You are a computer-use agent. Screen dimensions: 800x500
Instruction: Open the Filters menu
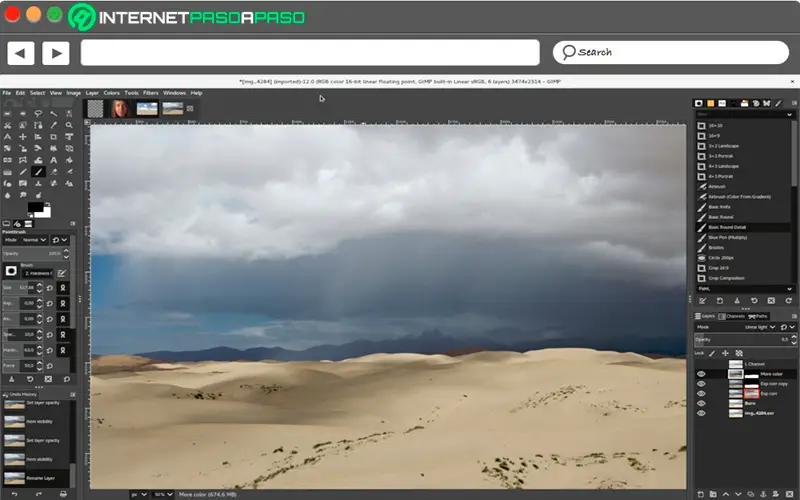click(151, 93)
